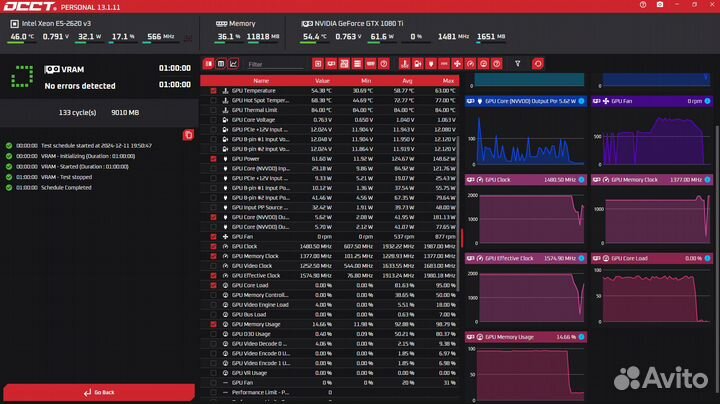
Task: Sort the table by Name column header
Action: coord(261,80)
